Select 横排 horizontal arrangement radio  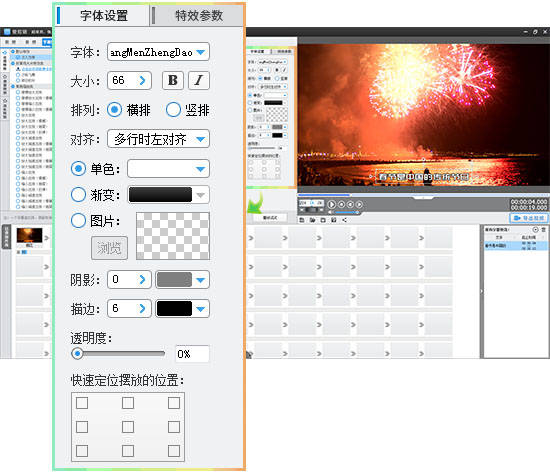click(x=114, y=110)
